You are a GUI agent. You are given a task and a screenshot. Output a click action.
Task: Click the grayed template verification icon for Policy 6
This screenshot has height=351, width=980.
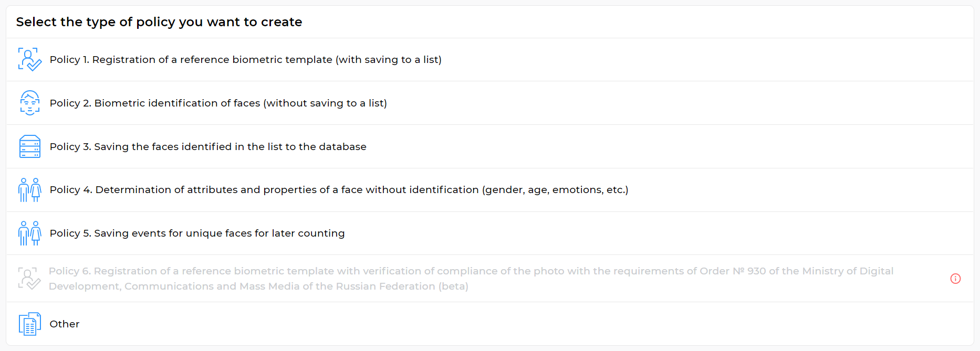click(x=30, y=278)
